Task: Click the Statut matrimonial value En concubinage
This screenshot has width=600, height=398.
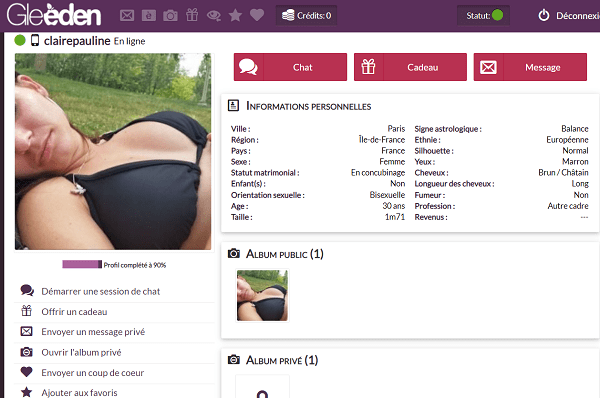Action: tap(378, 173)
